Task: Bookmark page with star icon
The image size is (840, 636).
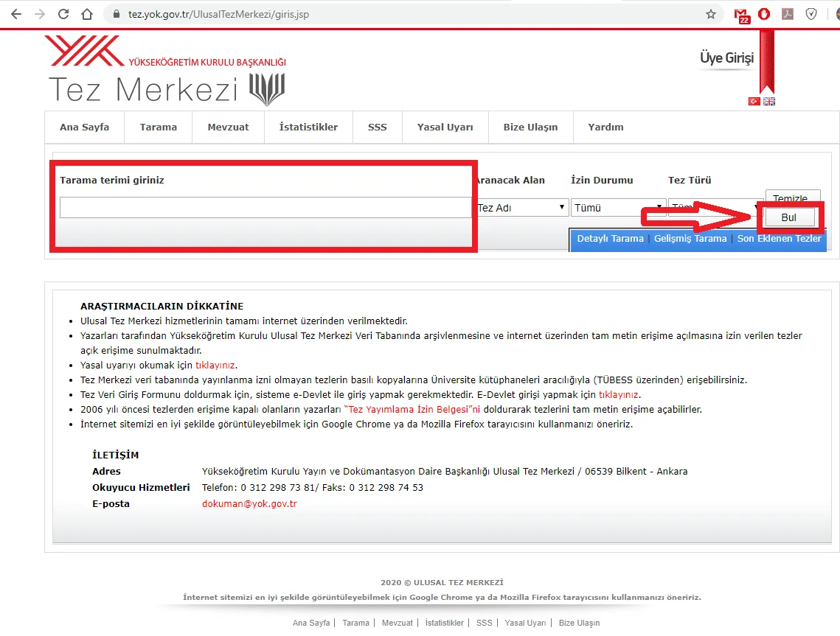Action: pyautogui.click(x=711, y=15)
